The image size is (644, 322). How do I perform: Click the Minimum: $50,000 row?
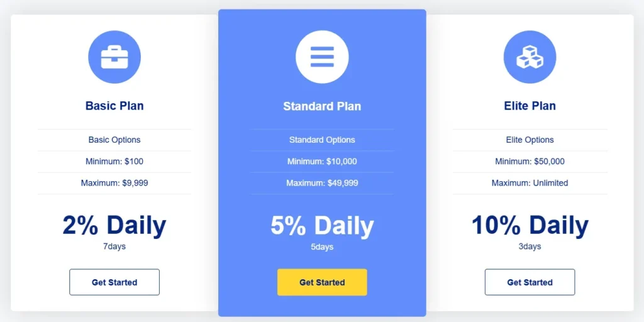530,162
